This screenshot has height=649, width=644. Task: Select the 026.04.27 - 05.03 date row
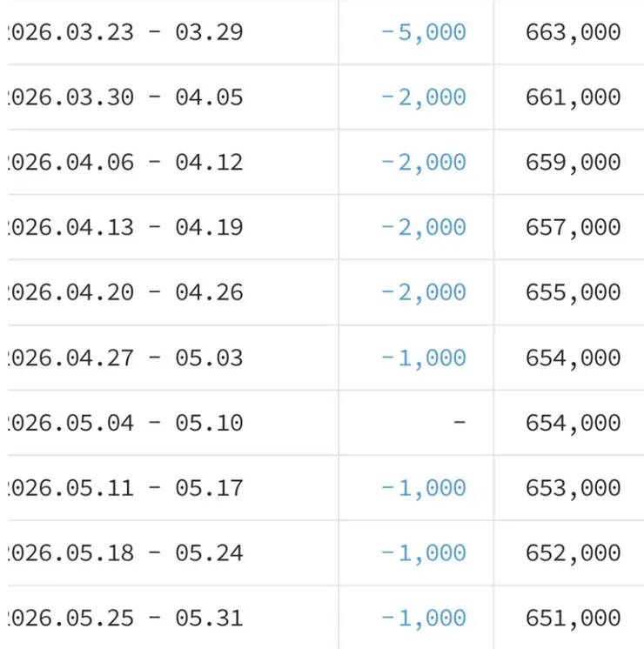point(125,358)
